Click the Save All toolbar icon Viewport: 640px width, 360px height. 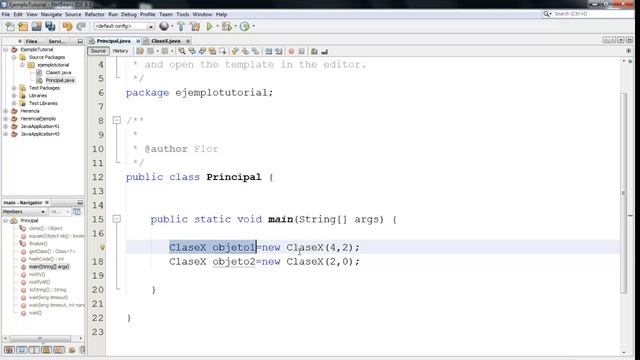coord(50,27)
